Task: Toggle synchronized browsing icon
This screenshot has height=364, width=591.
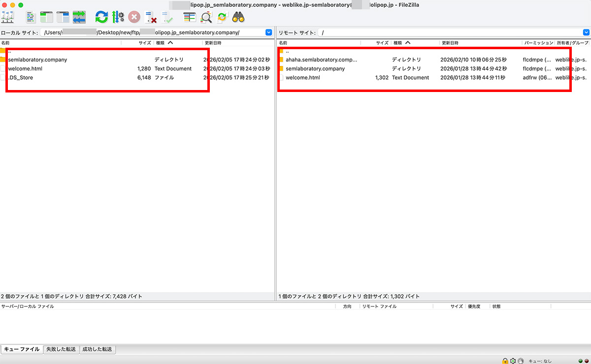Action: [x=222, y=17]
